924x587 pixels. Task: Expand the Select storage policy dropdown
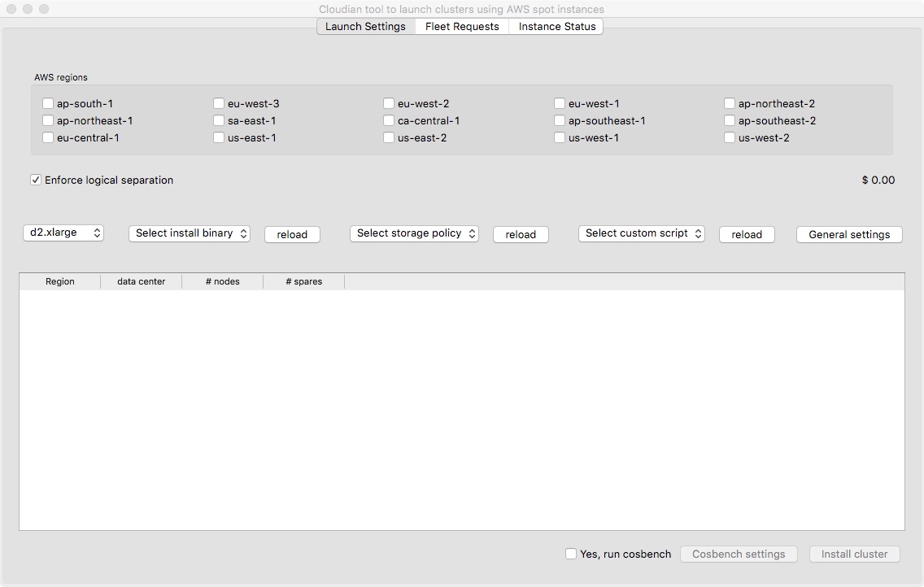click(x=414, y=233)
